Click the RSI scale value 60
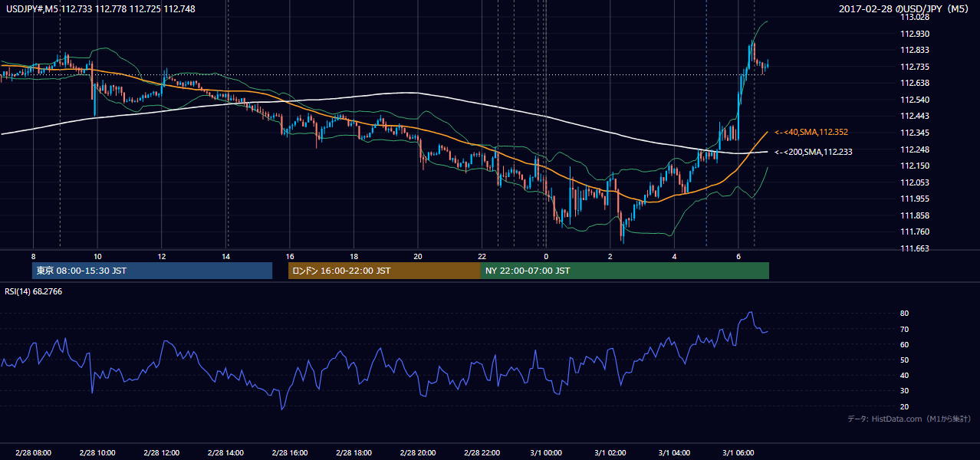The width and height of the screenshot is (980, 460). [x=905, y=344]
